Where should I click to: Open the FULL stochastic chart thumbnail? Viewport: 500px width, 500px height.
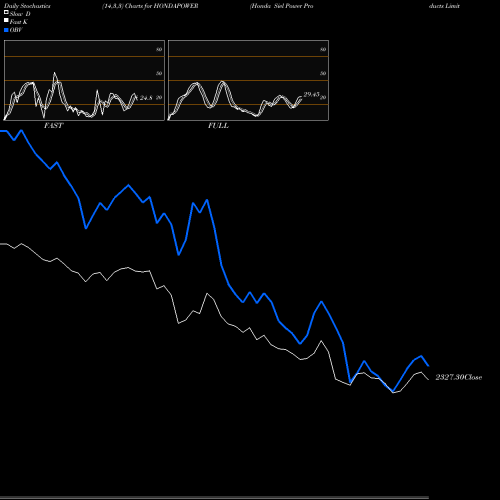pos(248,80)
